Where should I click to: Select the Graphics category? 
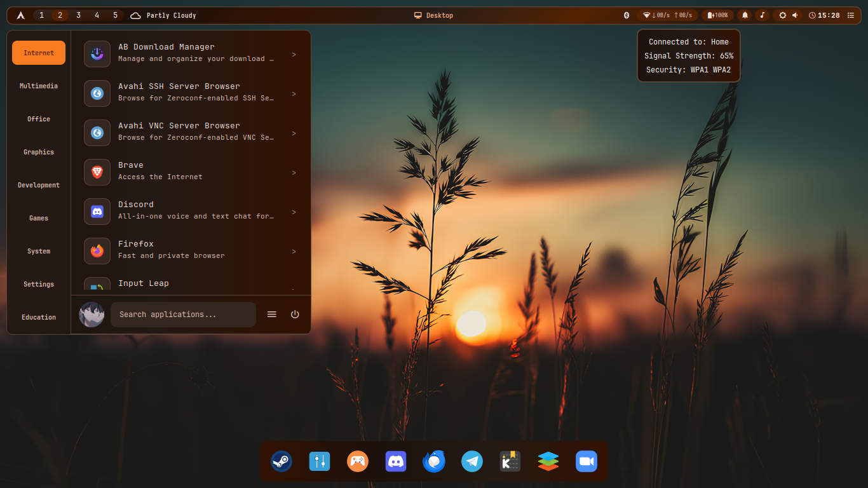click(39, 152)
